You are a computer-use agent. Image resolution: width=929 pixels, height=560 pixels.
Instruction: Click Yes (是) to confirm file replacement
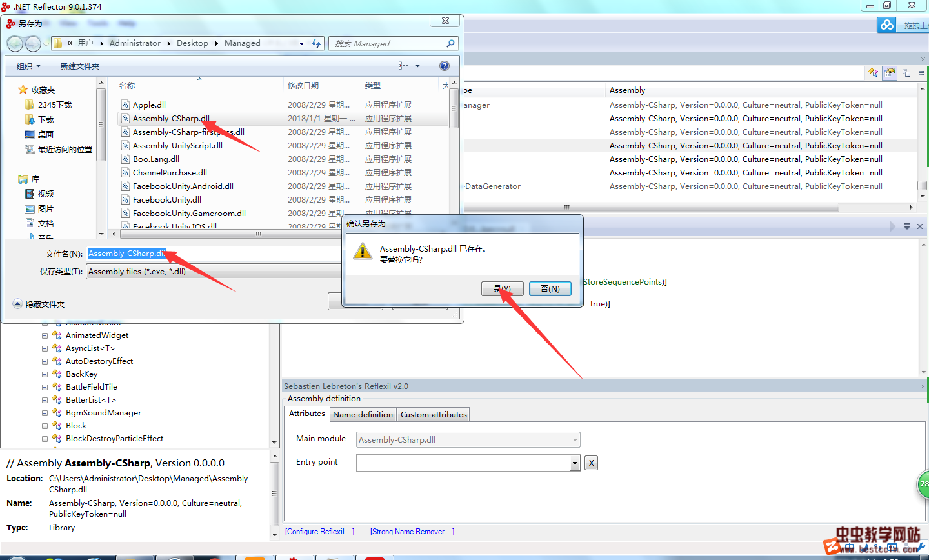pos(502,288)
